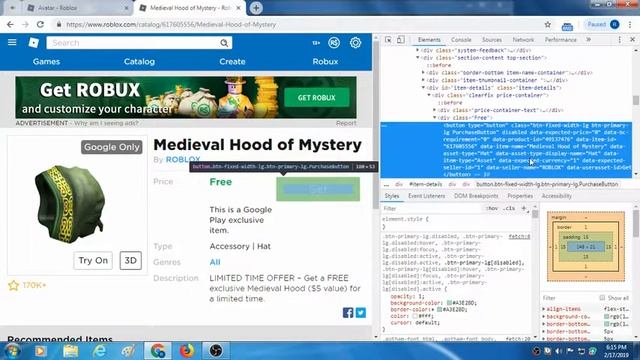Screen dimensions: 640x360
Task: Click the Styles filter input
Action: [433, 208]
